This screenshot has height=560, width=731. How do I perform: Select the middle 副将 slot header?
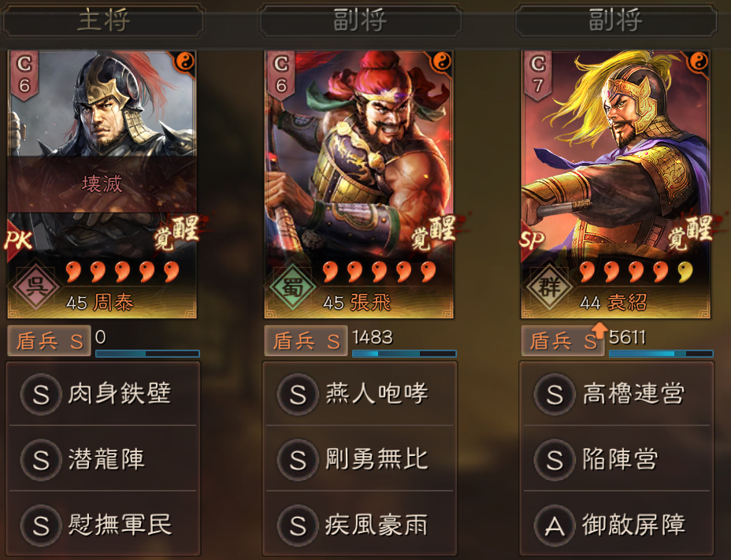359,20
